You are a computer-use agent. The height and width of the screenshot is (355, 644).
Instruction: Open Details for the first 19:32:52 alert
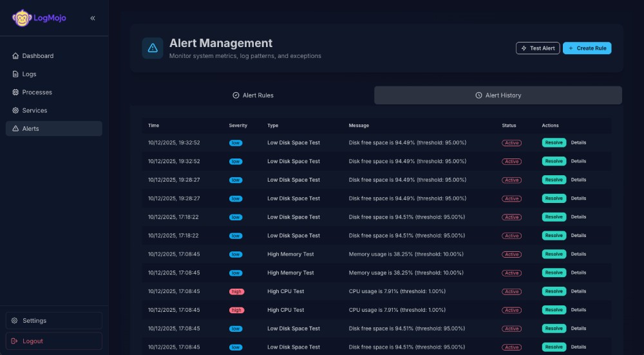(578, 142)
